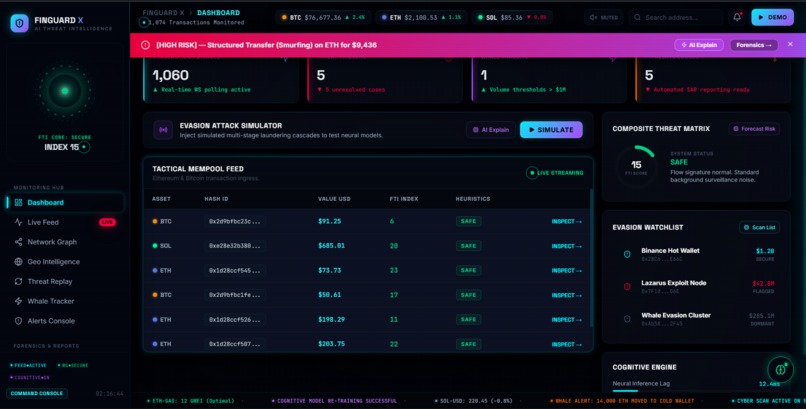Open the Whale Tracker page
The height and width of the screenshot is (409, 806).
point(65,301)
